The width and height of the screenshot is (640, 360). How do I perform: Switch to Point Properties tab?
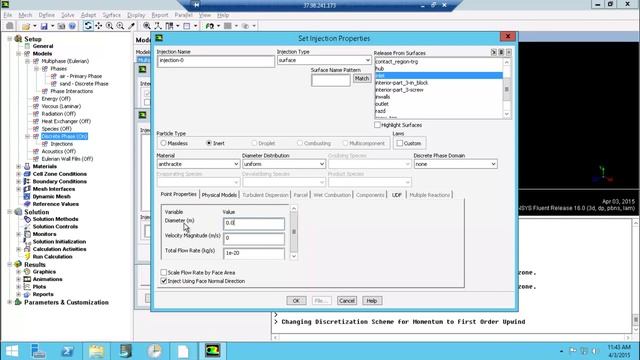(x=178, y=194)
